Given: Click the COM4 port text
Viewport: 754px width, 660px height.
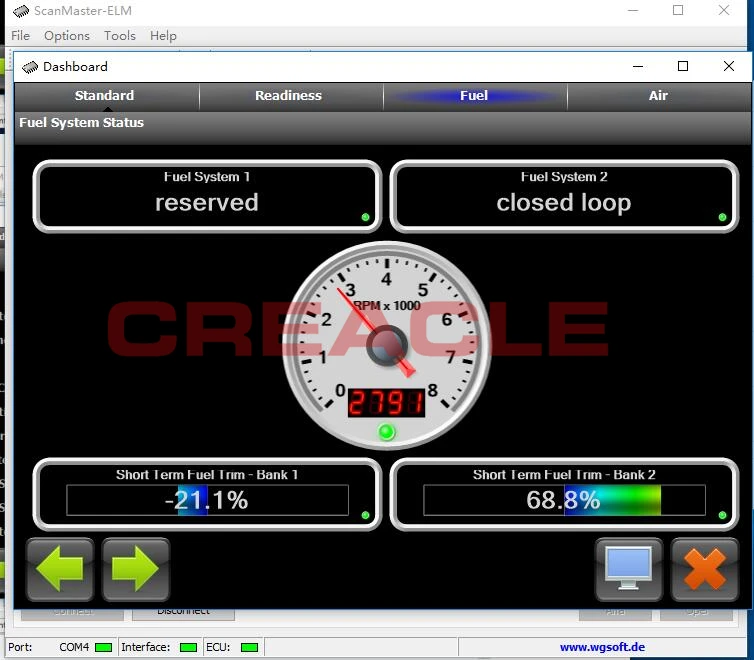Looking at the screenshot, I should coord(74,647).
